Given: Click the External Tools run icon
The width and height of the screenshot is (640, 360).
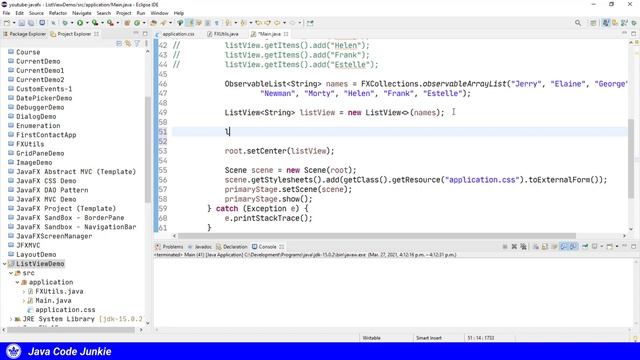Looking at the screenshot, I should [110, 23].
